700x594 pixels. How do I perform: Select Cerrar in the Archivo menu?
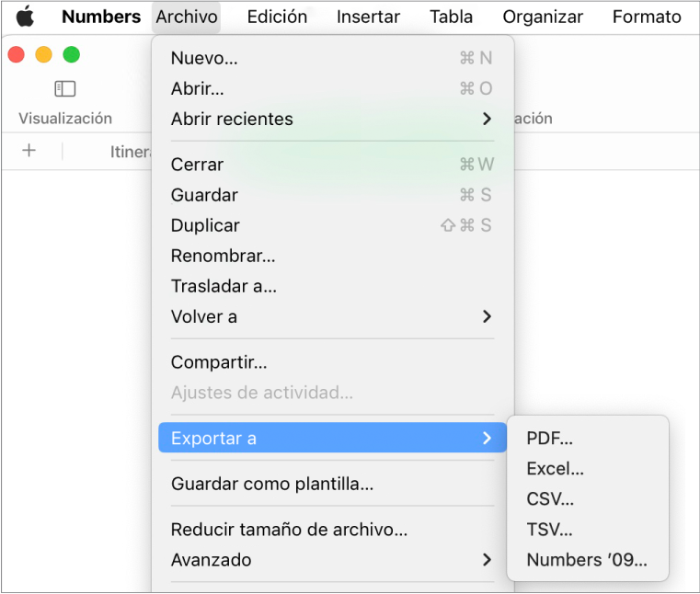click(x=333, y=165)
